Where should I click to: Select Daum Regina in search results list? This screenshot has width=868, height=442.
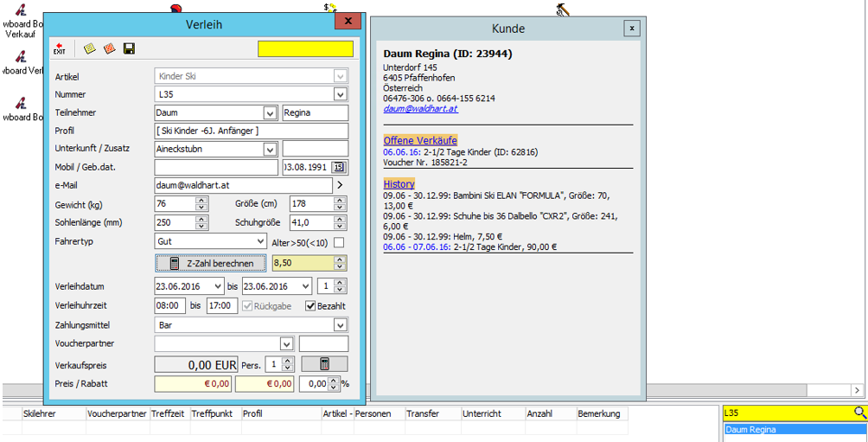795,430
